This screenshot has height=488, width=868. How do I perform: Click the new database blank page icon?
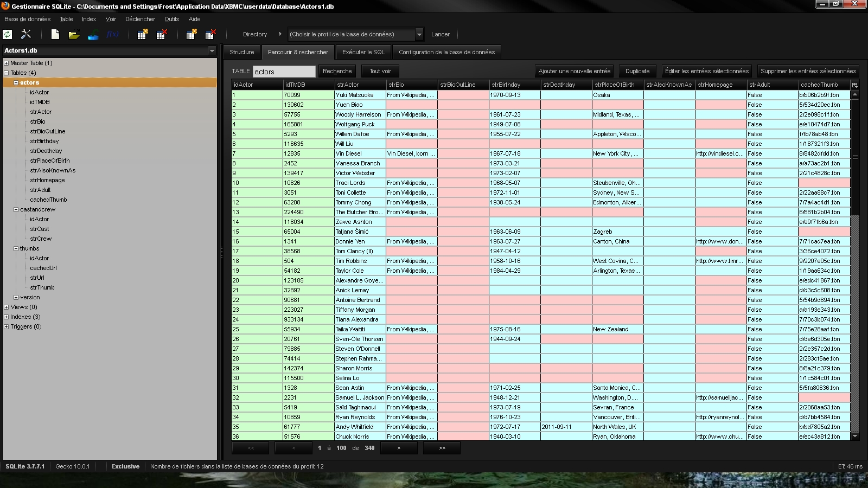[55, 34]
